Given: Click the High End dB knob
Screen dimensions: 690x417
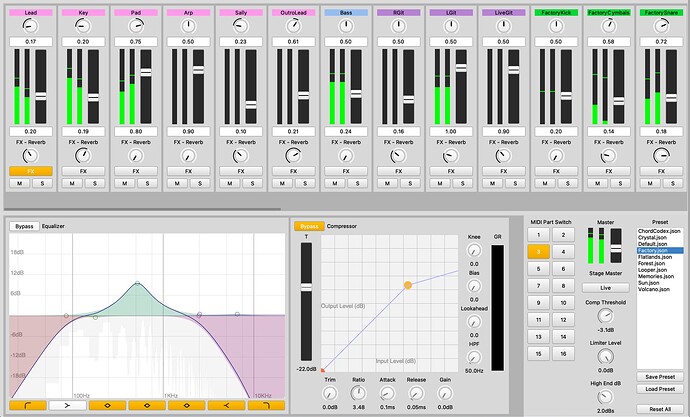Looking at the screenshot, I should tap(606, 397).
